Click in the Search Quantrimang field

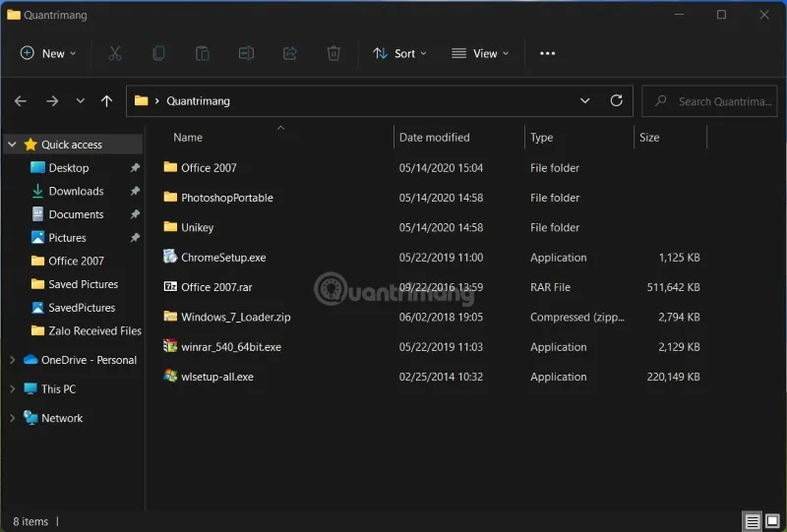709,101
